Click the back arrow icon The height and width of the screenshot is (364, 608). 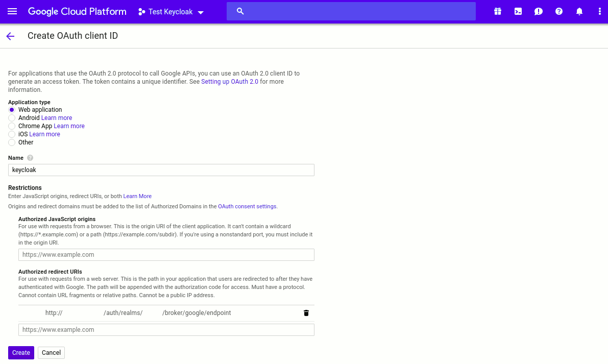[10, 36]
